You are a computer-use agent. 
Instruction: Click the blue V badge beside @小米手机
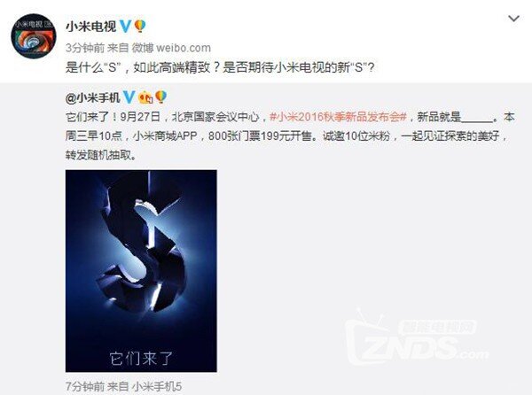[129, 97]
